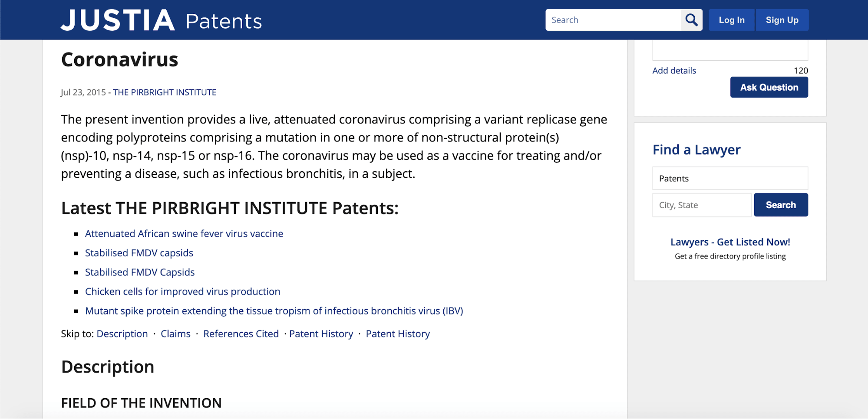Open Lawyers - Get Listed Now link
This screenshot has height=419, width=868.
(x=730, y=242)
